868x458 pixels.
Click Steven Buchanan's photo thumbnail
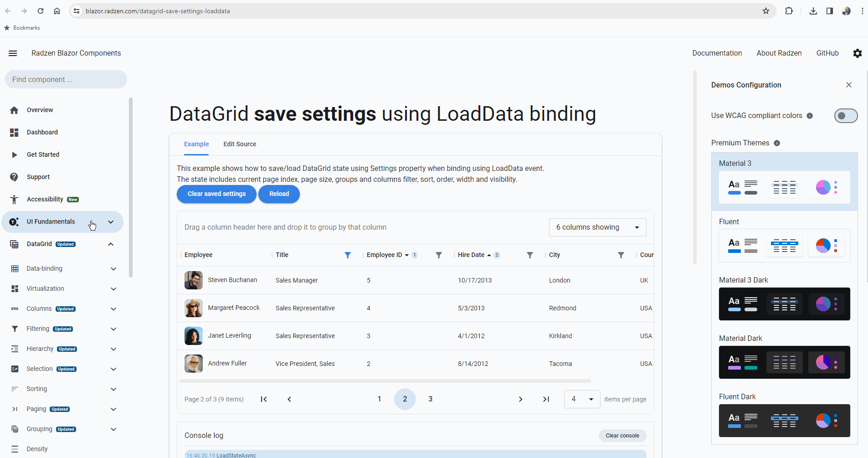pyautogui.click(x=194, y=280)
